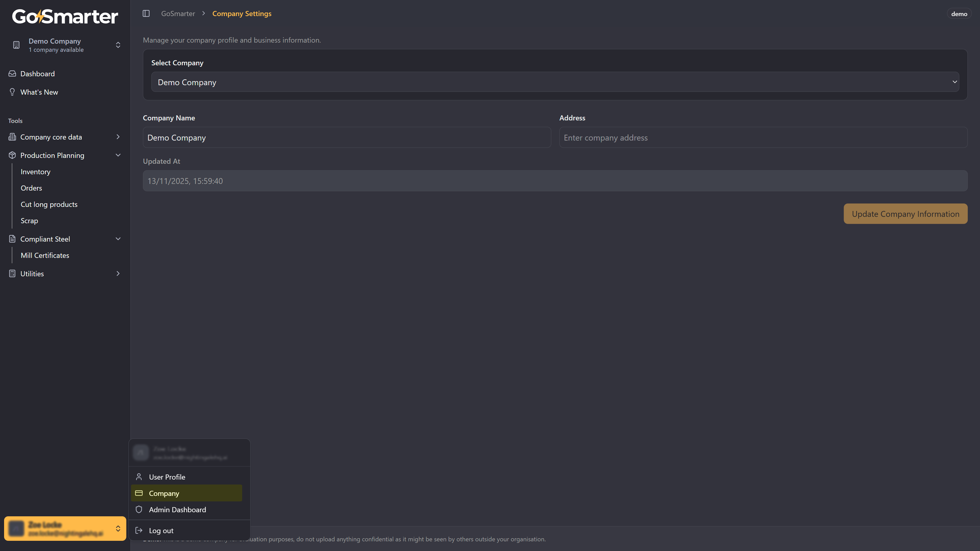
Task: Collapse the Production Planning section
Action: tap(118, 155)
